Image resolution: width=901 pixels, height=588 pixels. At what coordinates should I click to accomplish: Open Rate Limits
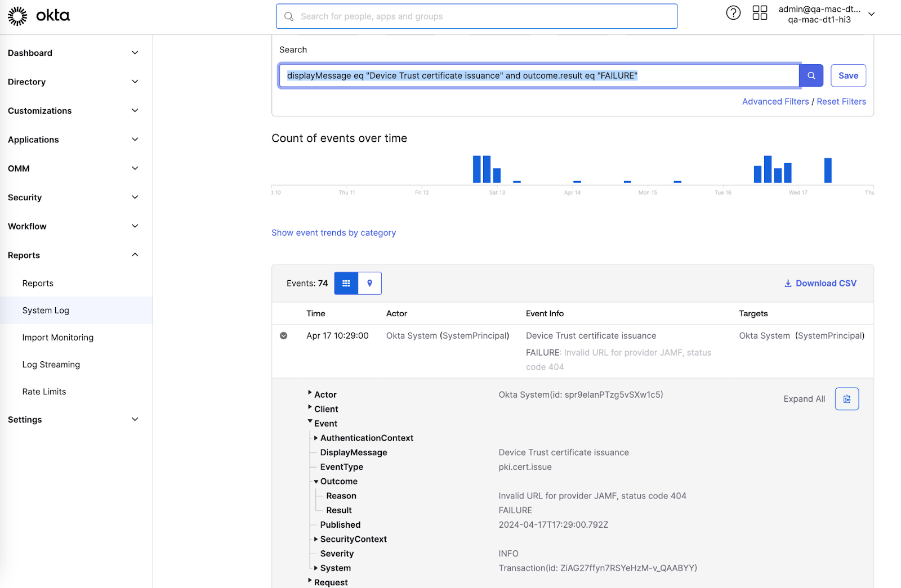(x=44, y=392)
